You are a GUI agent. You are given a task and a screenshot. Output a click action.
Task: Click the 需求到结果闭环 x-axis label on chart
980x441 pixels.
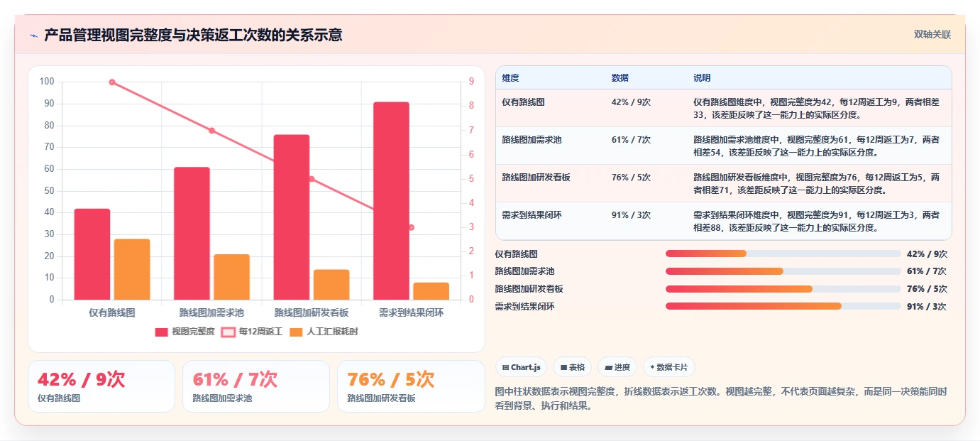point(411,312)
